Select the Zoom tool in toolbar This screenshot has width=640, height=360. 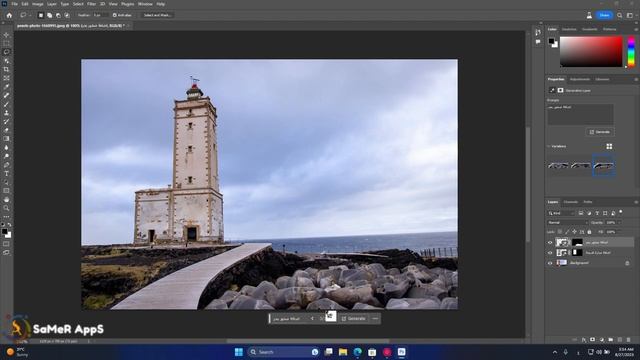pyautogui.click(x=6, y=208)
